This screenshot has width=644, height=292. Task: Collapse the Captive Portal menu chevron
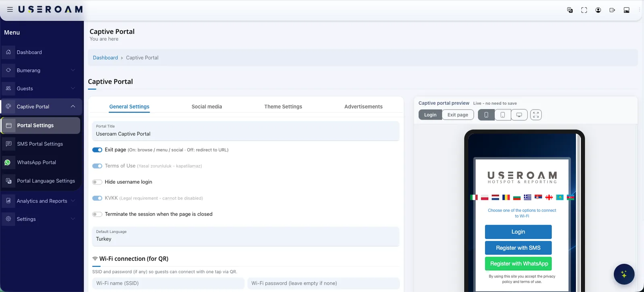tap(73, 106)
